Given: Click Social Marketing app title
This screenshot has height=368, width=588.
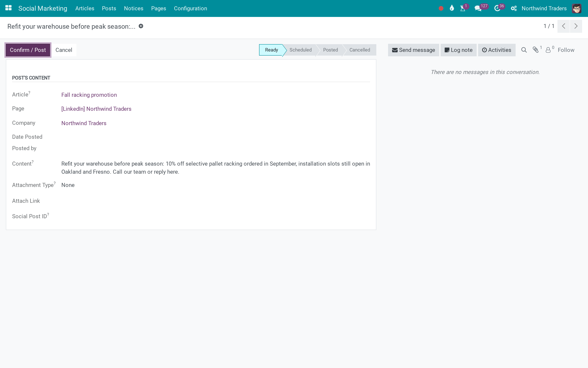Looking at the screenshot, I should click(x=43, y=8).
